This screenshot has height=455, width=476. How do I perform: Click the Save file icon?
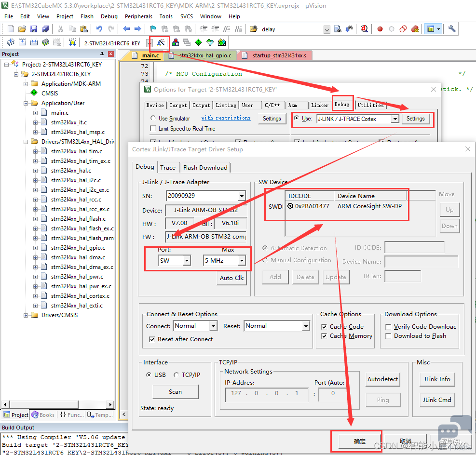pos(34,29)
